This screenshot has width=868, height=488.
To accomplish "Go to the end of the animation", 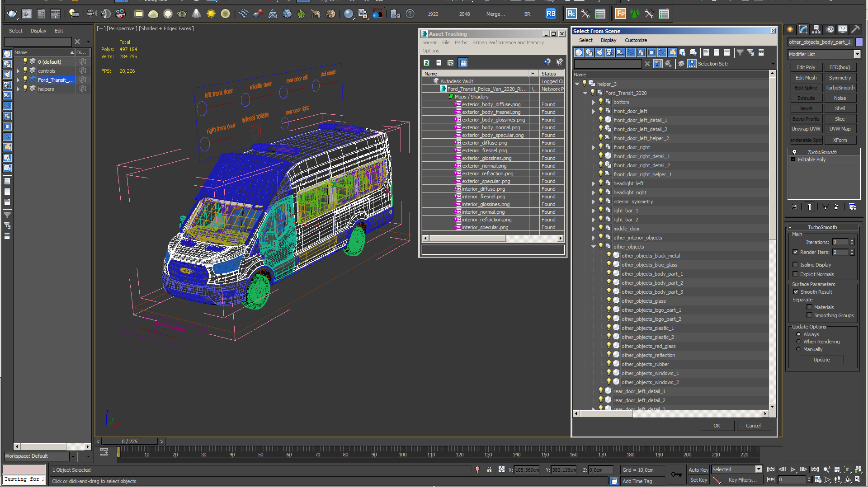I will 815,470.
